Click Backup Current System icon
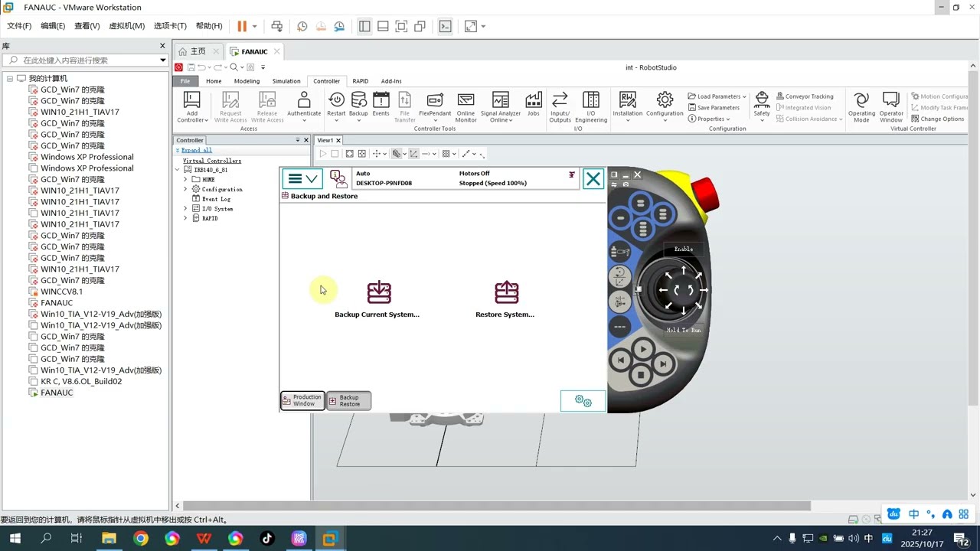 point(379,292)
